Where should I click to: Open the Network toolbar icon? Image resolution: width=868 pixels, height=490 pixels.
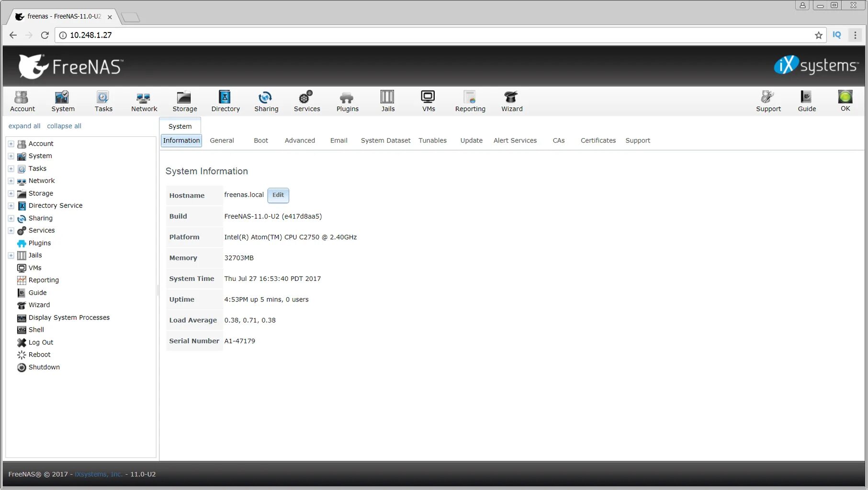click(144, 101)
